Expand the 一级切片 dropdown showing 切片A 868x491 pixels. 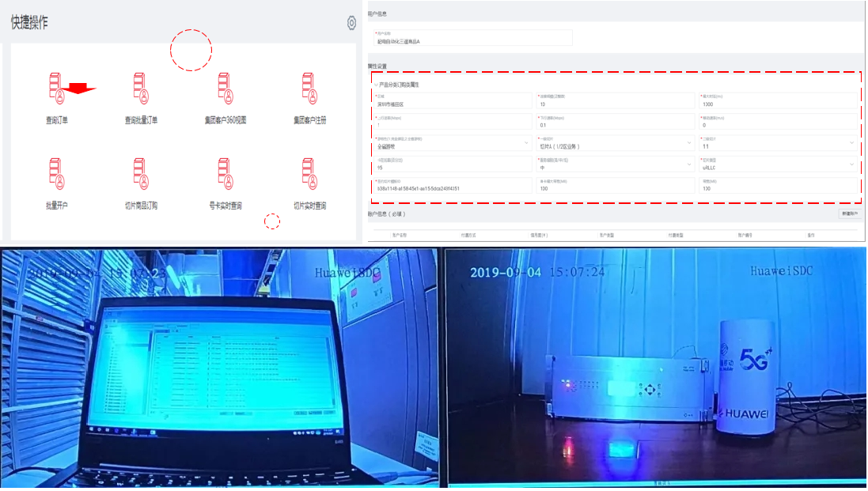pos(614,146)
